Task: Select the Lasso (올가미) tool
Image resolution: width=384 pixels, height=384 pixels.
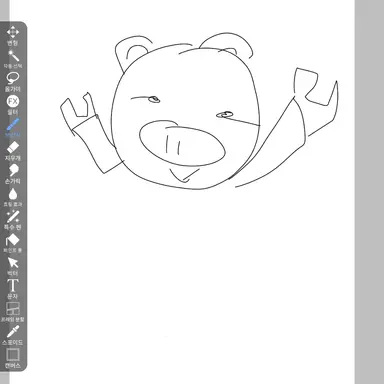Action: click(13, 82)
